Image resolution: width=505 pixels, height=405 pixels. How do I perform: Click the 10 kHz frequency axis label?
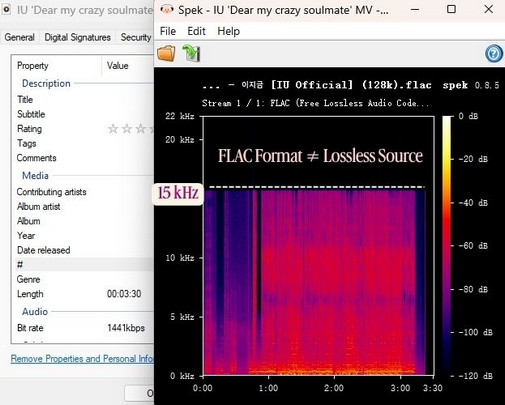click(180, 258)
